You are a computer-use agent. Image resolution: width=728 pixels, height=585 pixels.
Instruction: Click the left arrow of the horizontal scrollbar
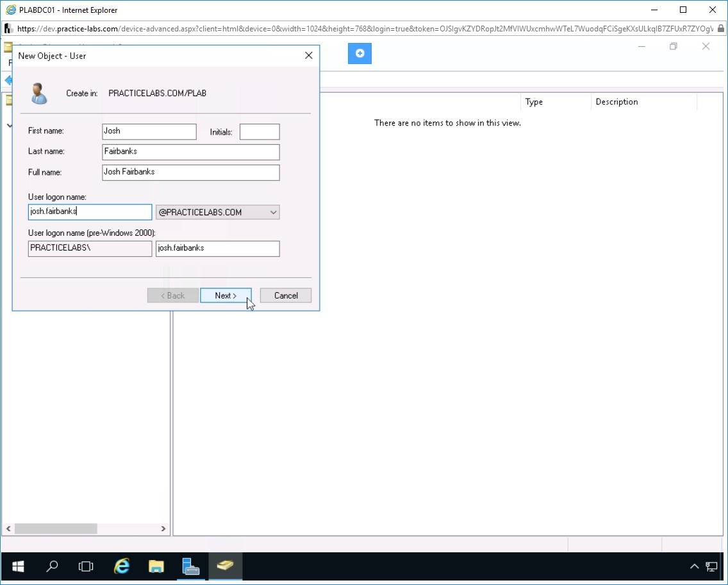coord(8,529)
